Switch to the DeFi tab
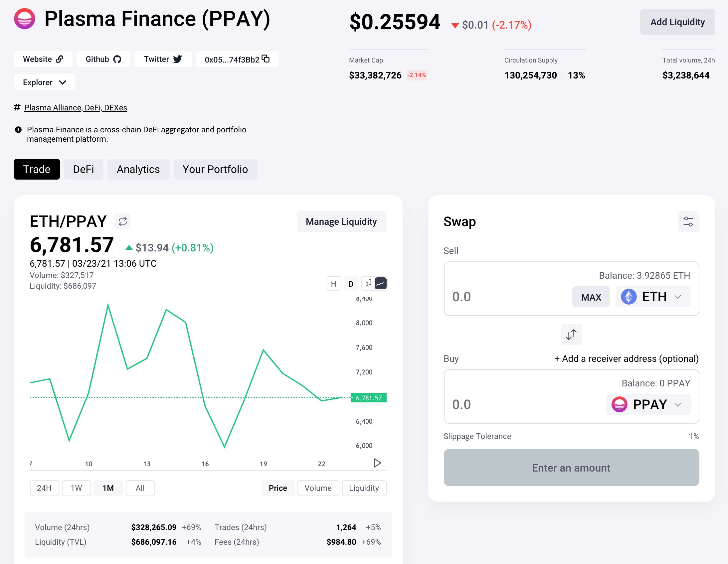 tap(83, 169)
